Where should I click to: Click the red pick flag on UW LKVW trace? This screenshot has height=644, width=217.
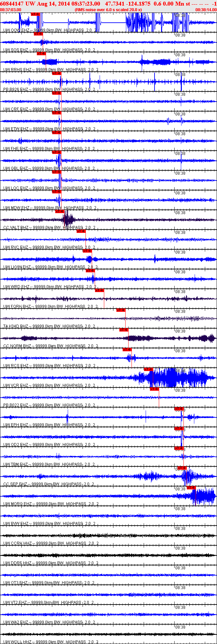point(87,251)
